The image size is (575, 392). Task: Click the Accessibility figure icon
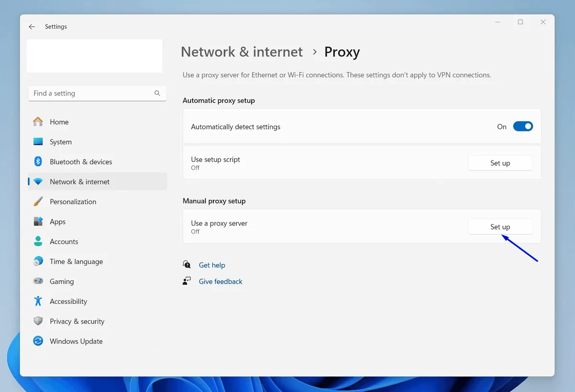(x=38, y=301)
